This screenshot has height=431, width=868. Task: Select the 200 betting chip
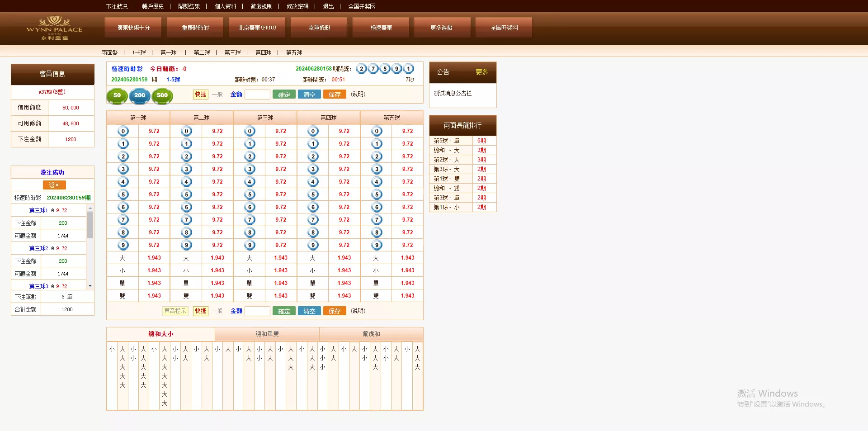139,96
